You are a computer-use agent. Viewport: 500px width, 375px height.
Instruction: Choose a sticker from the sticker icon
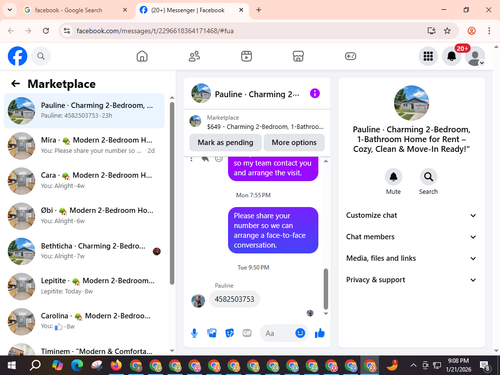click(x=229, y=333)
